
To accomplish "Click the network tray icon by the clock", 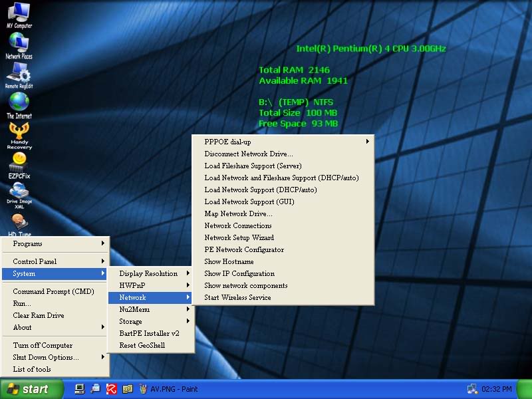I will (472, 389).
